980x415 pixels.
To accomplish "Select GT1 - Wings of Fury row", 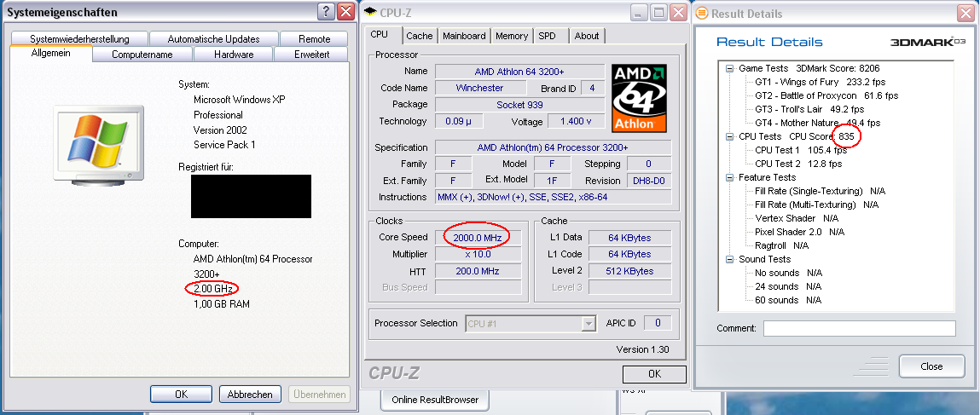I will 820,82.
